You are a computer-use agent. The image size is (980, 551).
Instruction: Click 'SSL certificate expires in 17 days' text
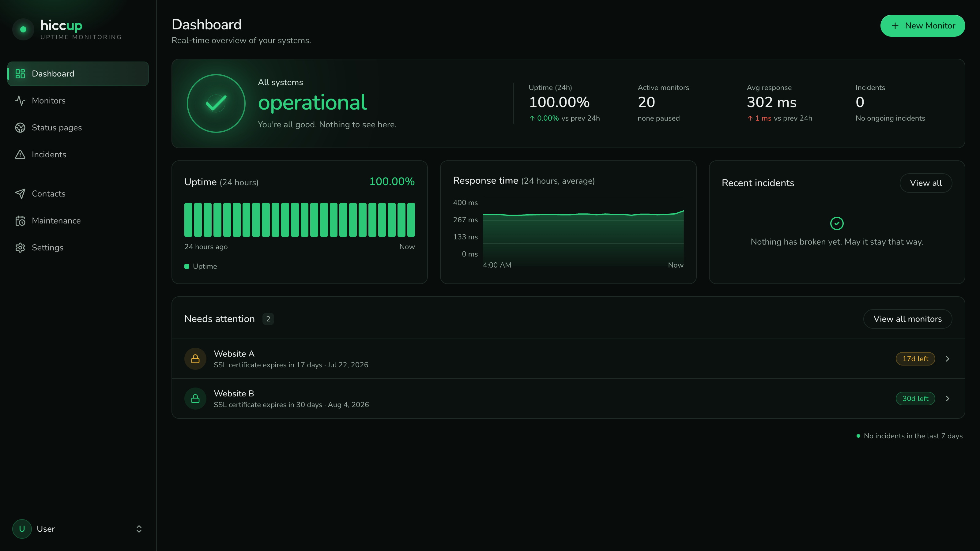268,365
